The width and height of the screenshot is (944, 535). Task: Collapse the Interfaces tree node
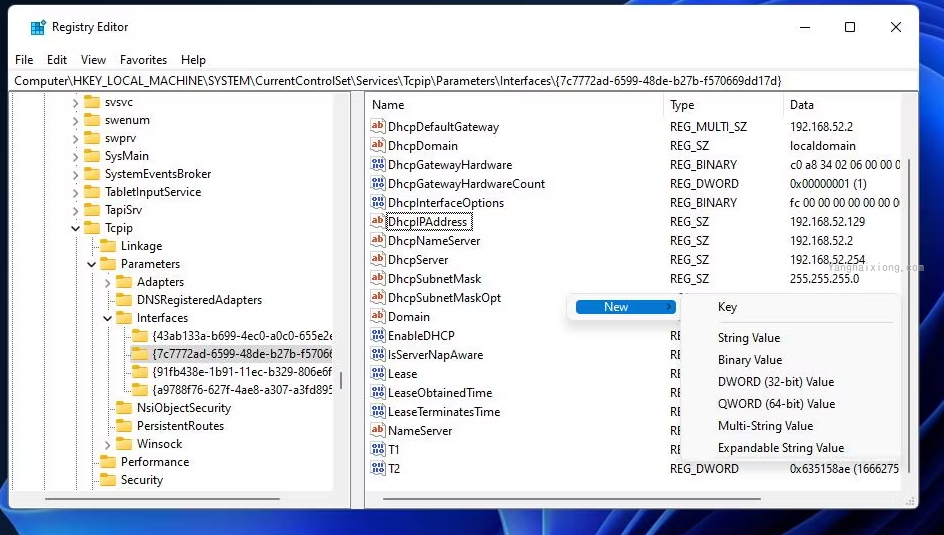pos(107,318)
